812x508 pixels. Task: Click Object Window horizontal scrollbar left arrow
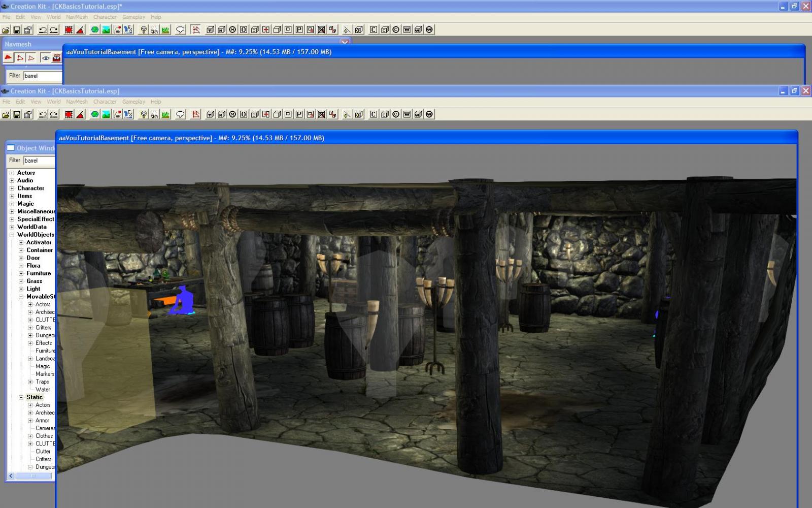tap(11, 476)
